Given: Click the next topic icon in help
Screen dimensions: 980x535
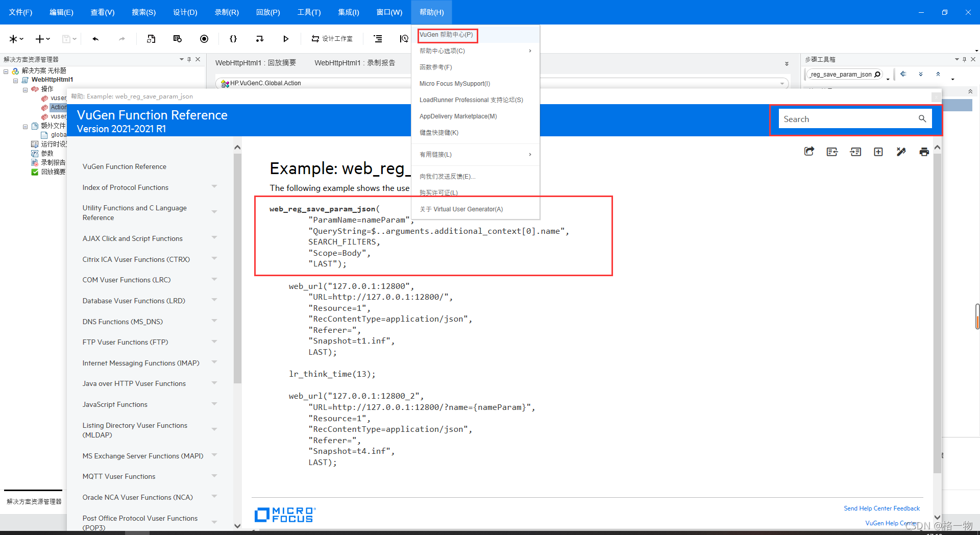Looking at the screenshot, I should click(x=855, y=152).
